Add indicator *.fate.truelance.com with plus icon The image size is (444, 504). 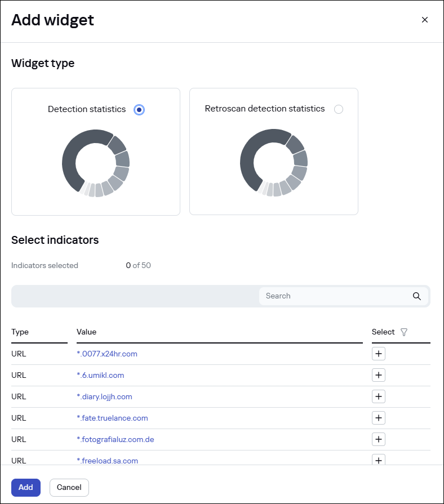[378, 418]
